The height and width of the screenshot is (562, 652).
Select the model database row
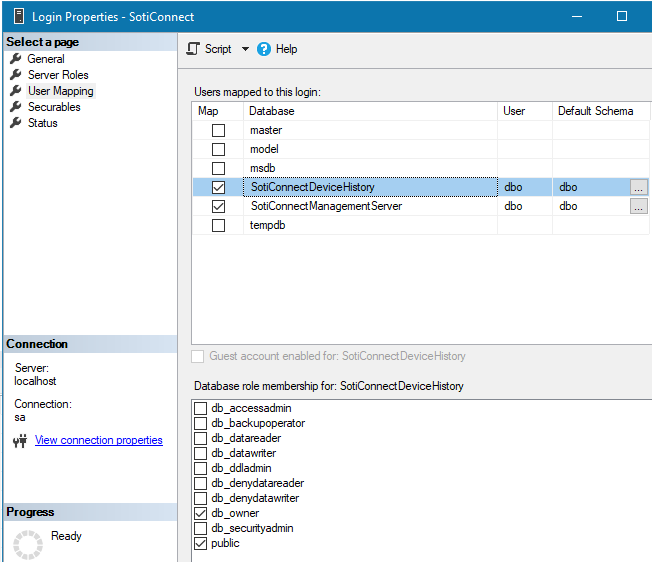420,149
